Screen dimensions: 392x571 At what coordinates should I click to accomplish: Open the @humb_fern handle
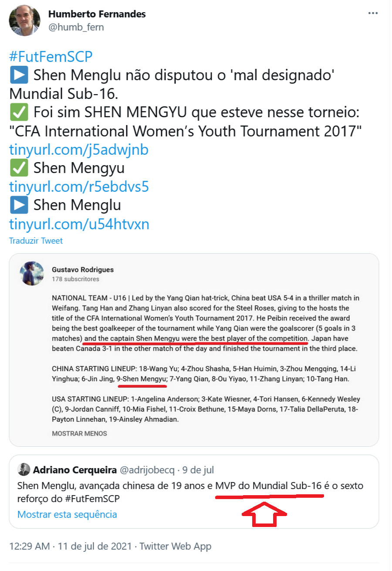coord(76,27)
